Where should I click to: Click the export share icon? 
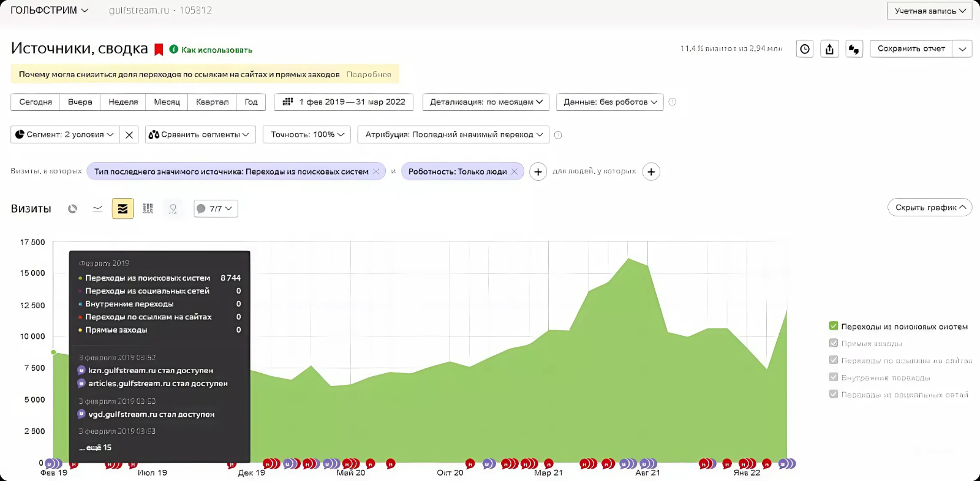tap(829, 49)
